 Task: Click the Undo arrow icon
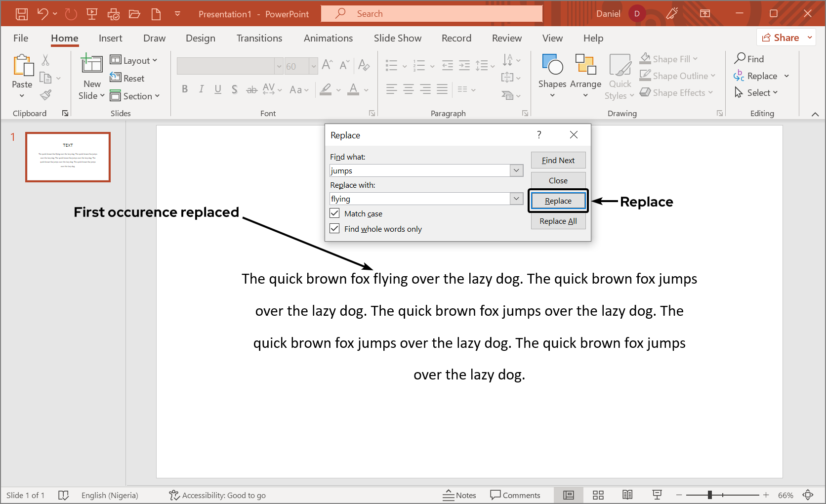pos(43,14)
